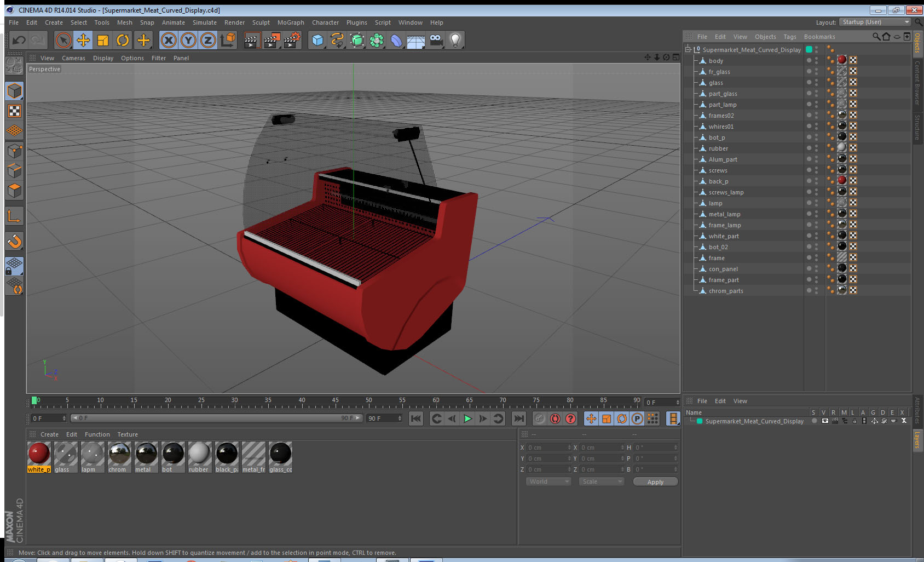The height and width of the screenshot is (562, 924).
Task: Select the white_p red material
Action: click(39, 457)
